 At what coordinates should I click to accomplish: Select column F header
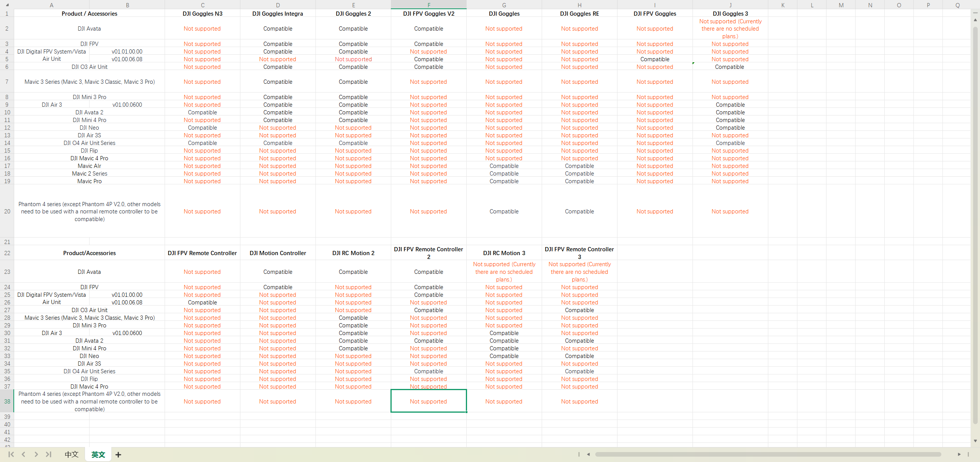[x=428, y=5]
